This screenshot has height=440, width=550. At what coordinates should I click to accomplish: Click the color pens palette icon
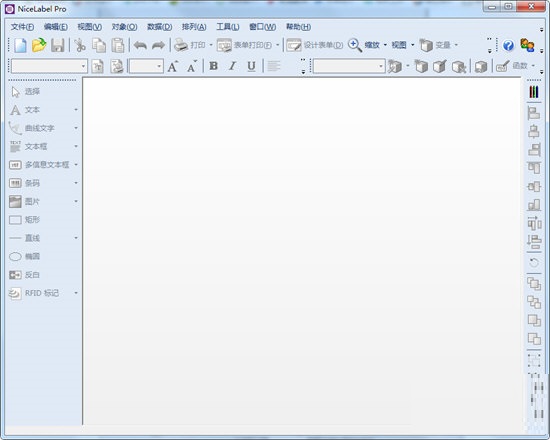point(534,92)
